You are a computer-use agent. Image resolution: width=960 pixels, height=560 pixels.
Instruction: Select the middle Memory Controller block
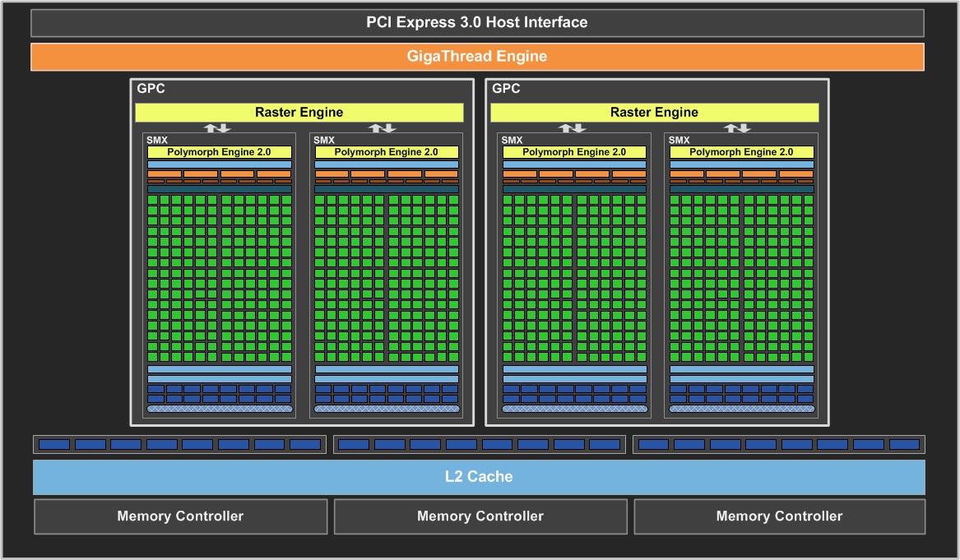click(x=480, y=516)
